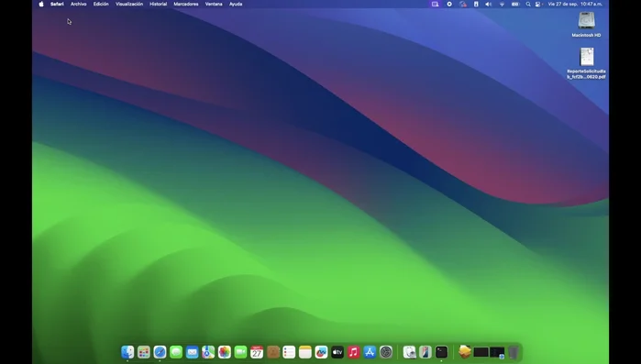This screenshot has width=641, height=364.
Task: Launch Music app from the Dock
Action: [x=354, y=352]
